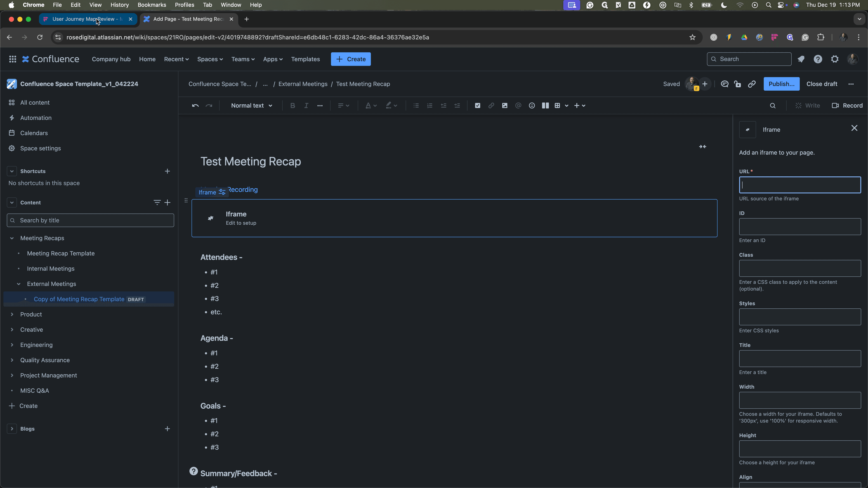
Task: Expand the Blogs section
Action: click(12, 429)
